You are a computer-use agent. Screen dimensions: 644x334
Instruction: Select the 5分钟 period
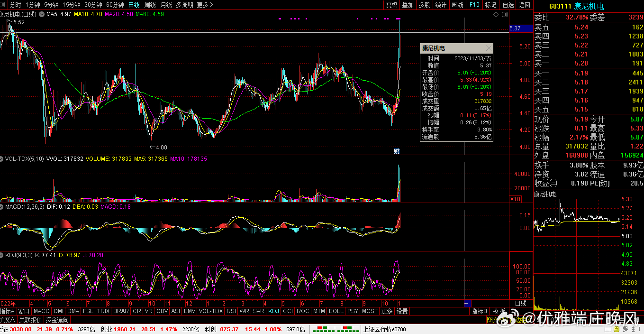[x=51, y=5]
